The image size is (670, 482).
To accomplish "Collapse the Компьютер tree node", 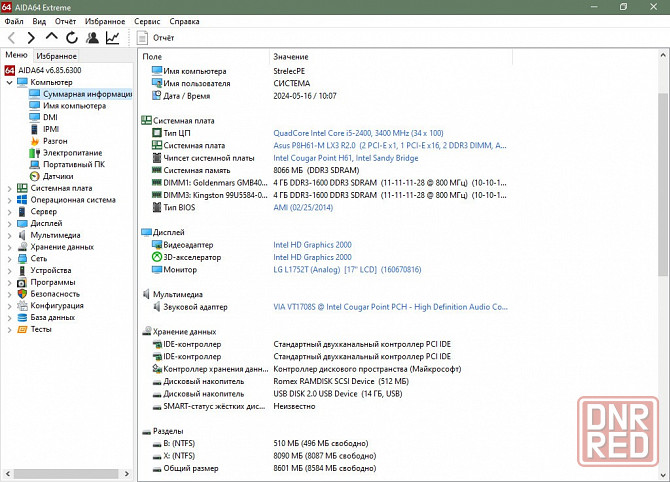I will (x=9, y=82).
